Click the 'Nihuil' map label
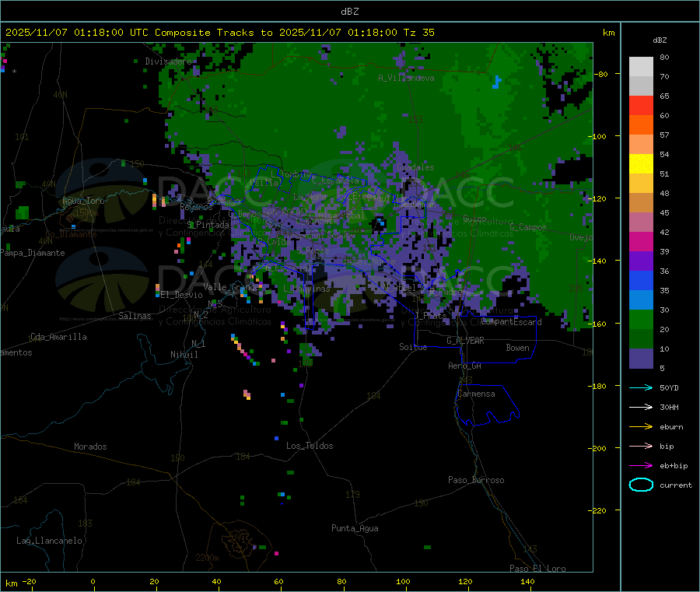700x592 pixels. (184, 355)
